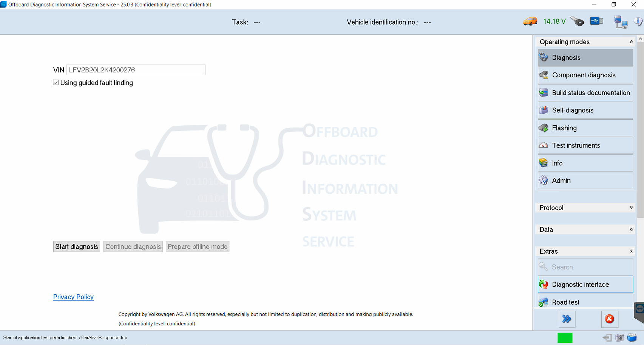This screenshot has height=345, width=644.
Task: Expand the Data section
Action: 631,229
